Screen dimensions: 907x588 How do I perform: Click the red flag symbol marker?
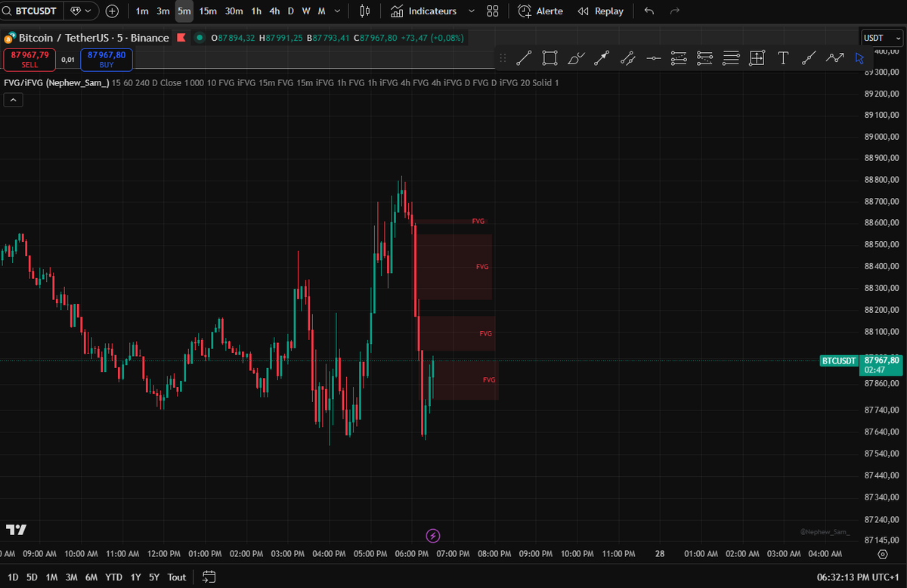181,38
